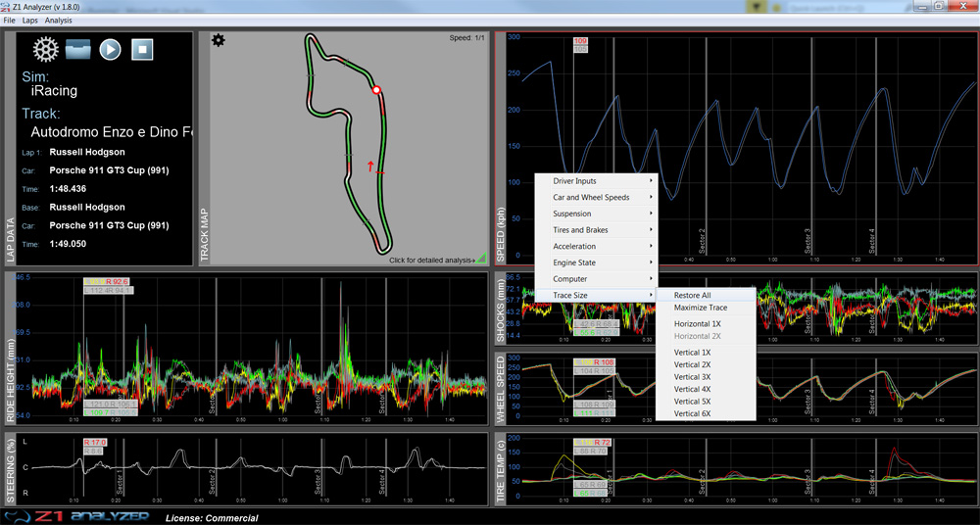This screenshot has height=525, width=980.
Task: Click Lap 1 driver Russell Hodgson
Action: 87,152
